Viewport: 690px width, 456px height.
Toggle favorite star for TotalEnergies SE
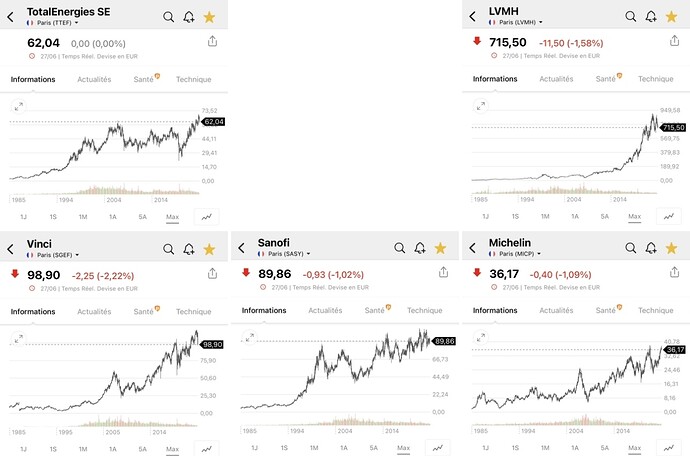tap(209, 17)
